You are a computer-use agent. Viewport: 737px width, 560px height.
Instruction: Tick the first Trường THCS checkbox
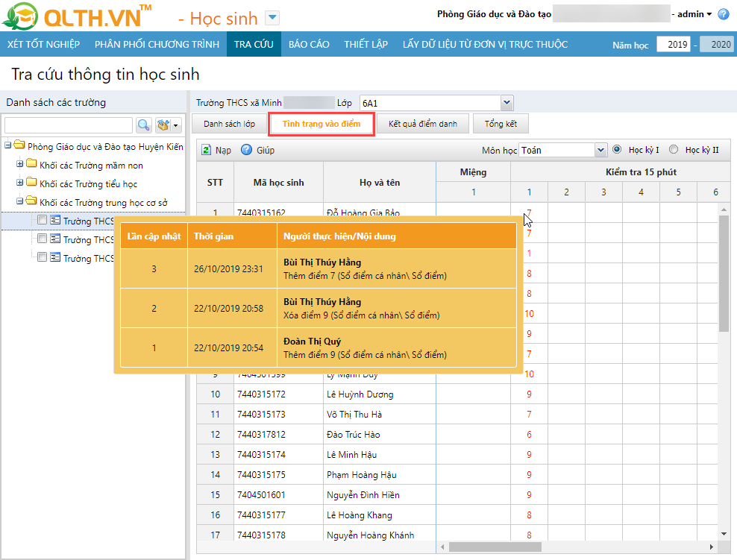coord(43,220)
